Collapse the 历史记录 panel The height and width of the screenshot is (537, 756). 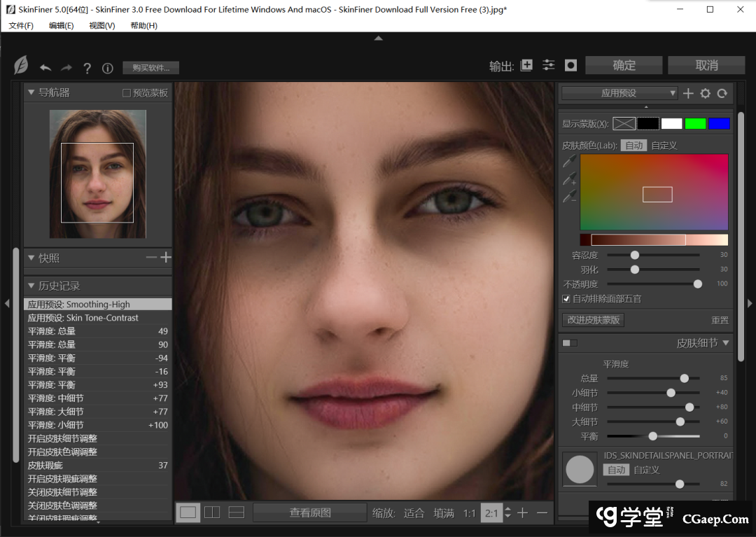pos(31,286)
